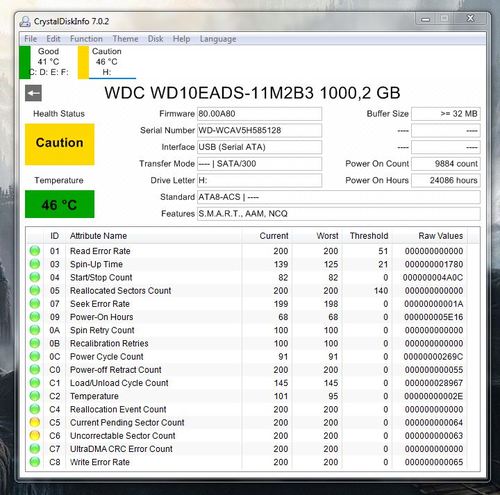Screen dimensions: 500x495
Task: Click the Interface field USB (Serial ATA)
Action: [259, 147]
